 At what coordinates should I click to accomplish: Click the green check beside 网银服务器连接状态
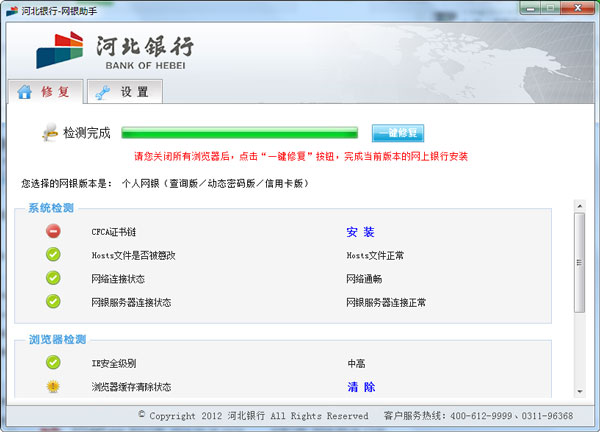(53, 301)
